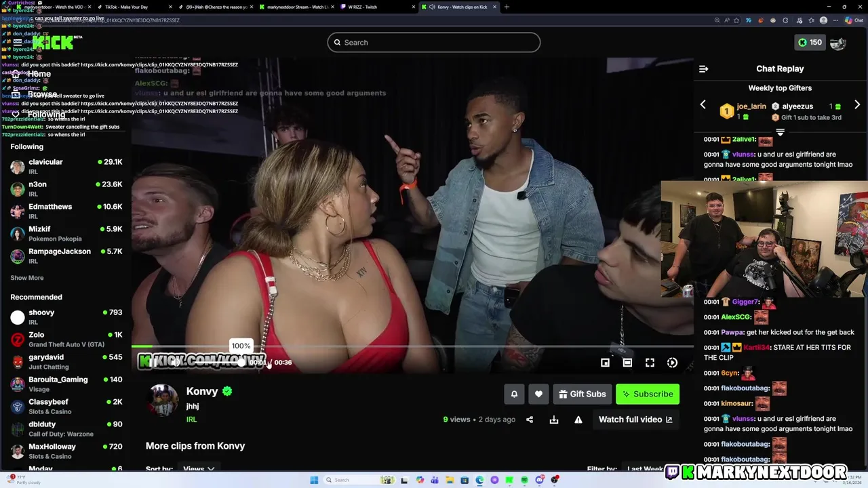Open dblduty recommended channel
Image resolution: width=868 pixels, height=488 pixels.
pyautogui.click(x=66, y=428)
